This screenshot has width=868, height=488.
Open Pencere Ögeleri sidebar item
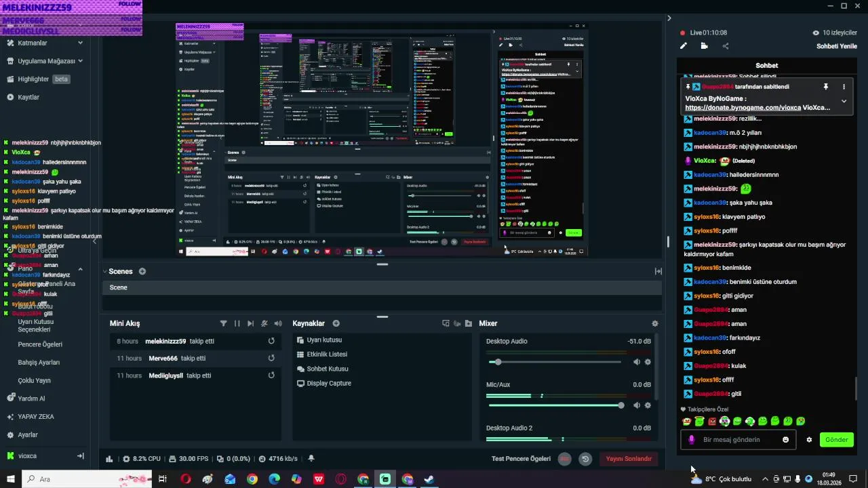click(40, 344)
